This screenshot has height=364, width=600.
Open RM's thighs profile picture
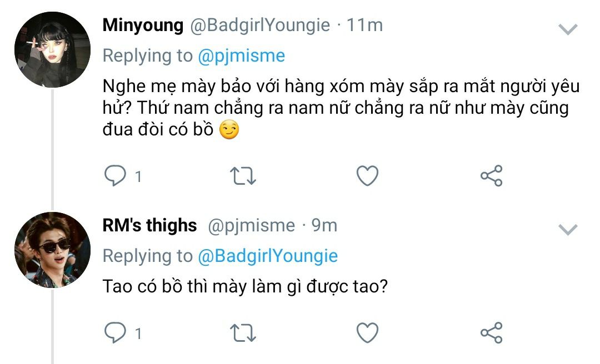click(52, 250)
